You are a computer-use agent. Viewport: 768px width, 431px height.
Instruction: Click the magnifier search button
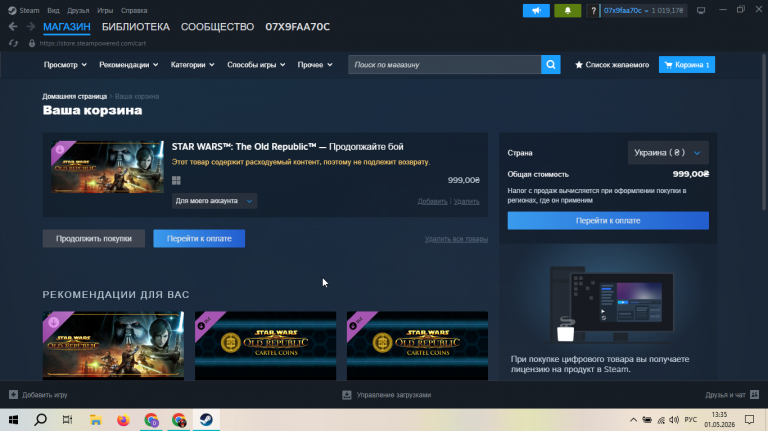point(551,65)
